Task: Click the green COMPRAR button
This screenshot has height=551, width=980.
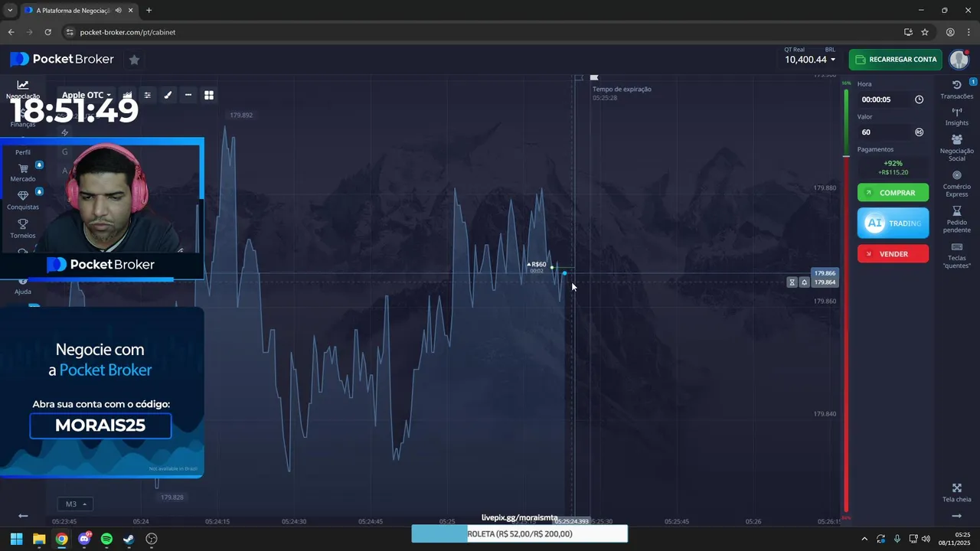Action: pos(893,193)
